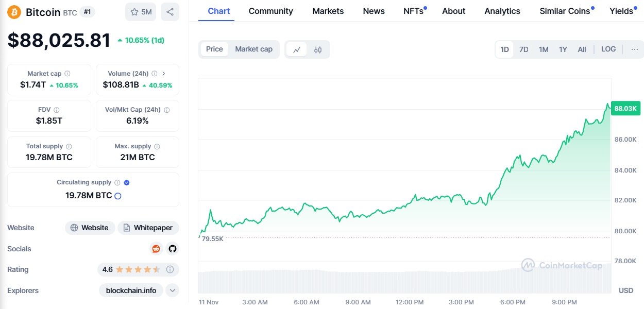Toggle chart to Market cap view
The width and height of the screenshot is (644, 309).
click(x=253, y=49)
